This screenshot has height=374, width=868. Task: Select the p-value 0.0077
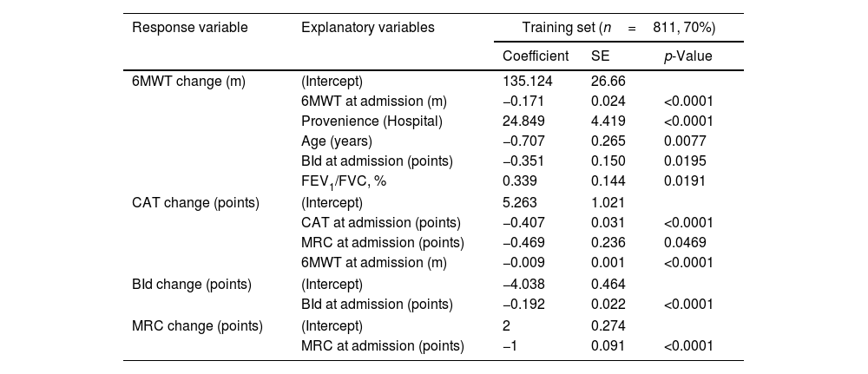click(x=685, y=141)
